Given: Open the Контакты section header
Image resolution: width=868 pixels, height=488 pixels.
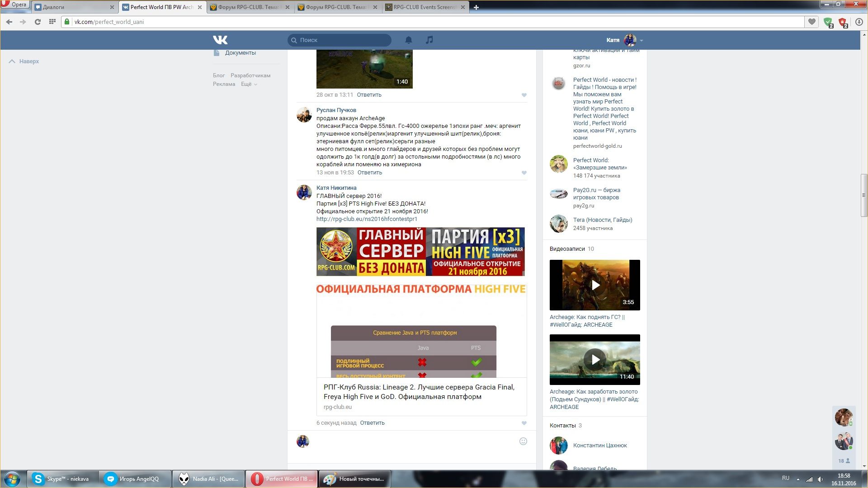Looking at the screenshot, I should tap(566, 426).
